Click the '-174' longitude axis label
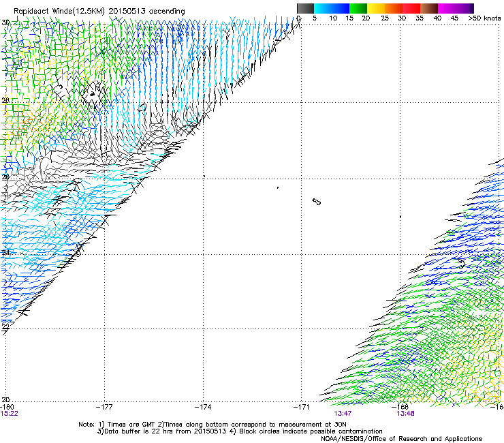This screenshot has width=504, height=443. click(x=203, y=407)
